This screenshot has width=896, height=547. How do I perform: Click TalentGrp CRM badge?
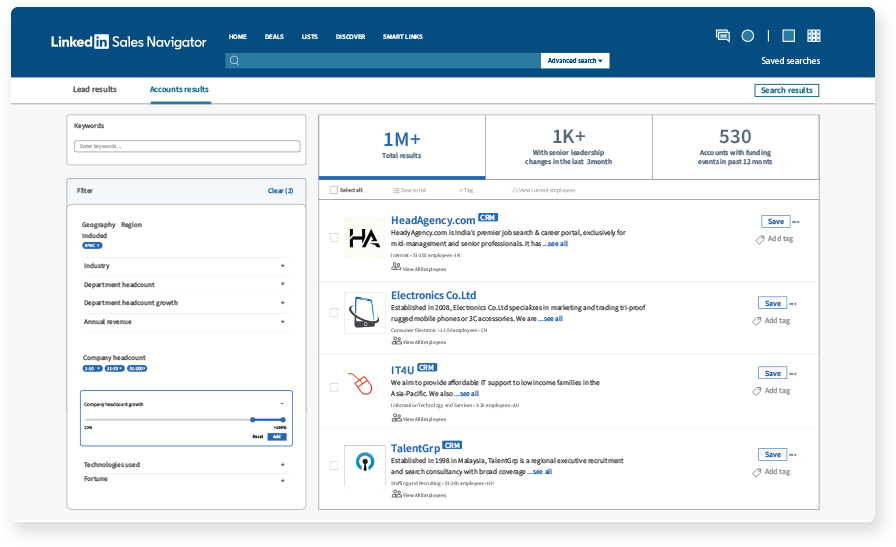point(452,445)
